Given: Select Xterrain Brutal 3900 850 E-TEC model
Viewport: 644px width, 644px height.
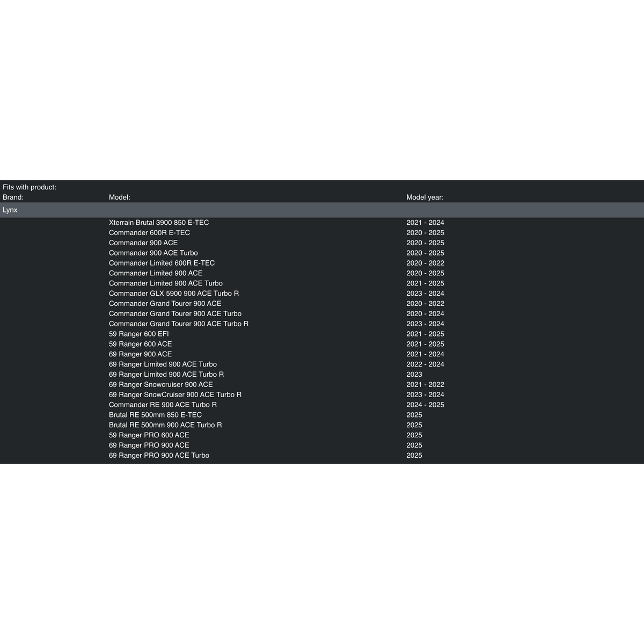Looking at the screenshot, I should [159, 223].
